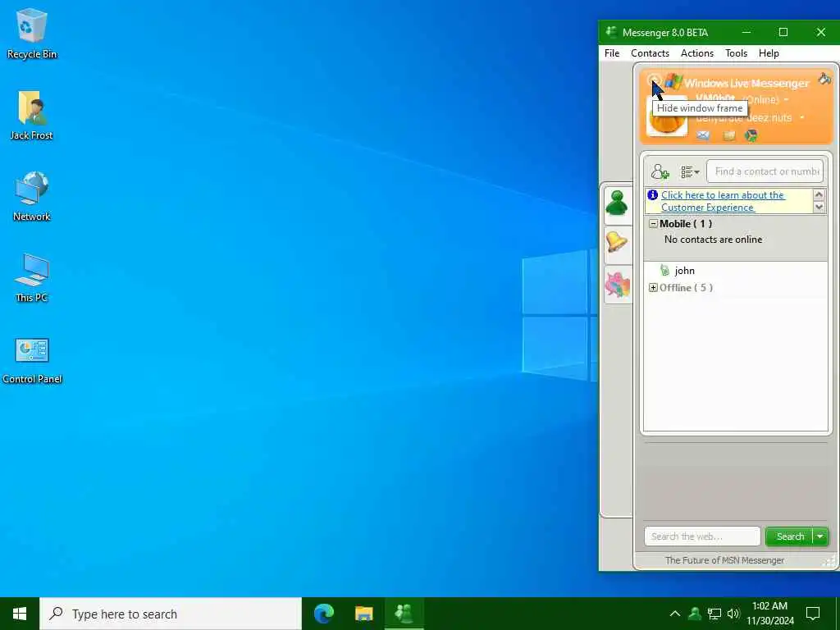
Task: Focus the Find a contact or number field
Action: point(765,171)
